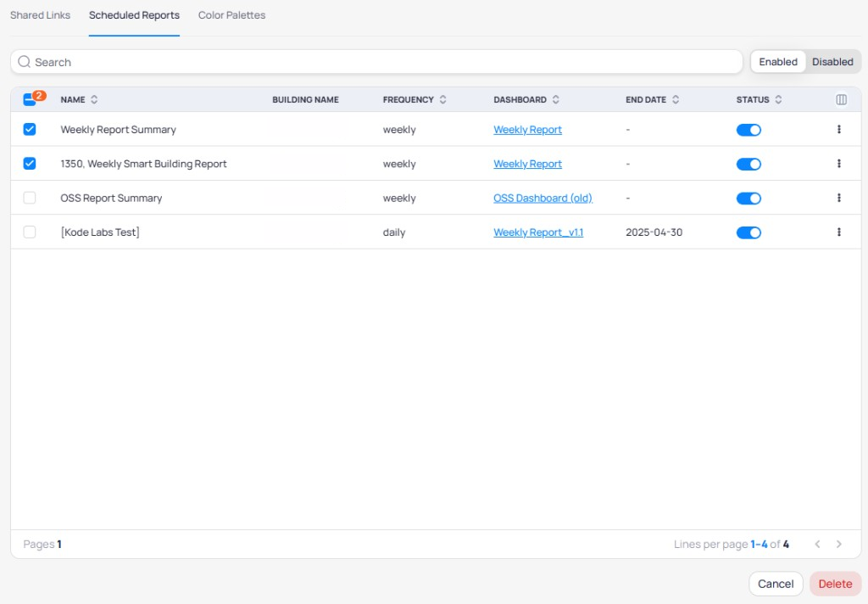Show Enabled reports filter
This screenshot has height=604, width=868.
click(x=778, y=62)
